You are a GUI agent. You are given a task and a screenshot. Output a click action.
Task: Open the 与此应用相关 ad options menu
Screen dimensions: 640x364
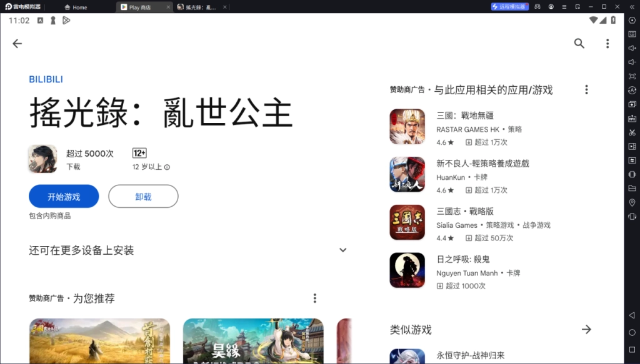586,90
